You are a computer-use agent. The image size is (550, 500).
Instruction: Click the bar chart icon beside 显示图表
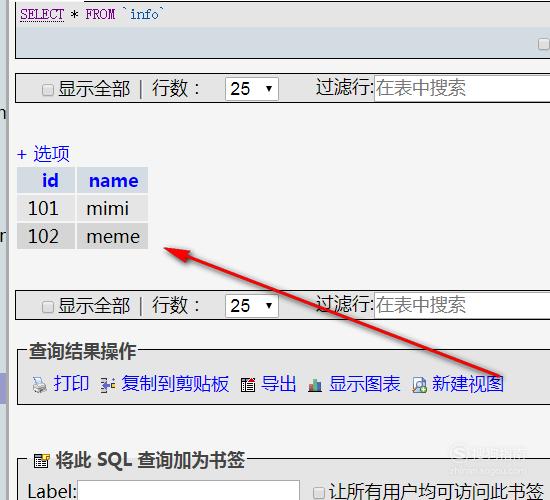point(315,385)
